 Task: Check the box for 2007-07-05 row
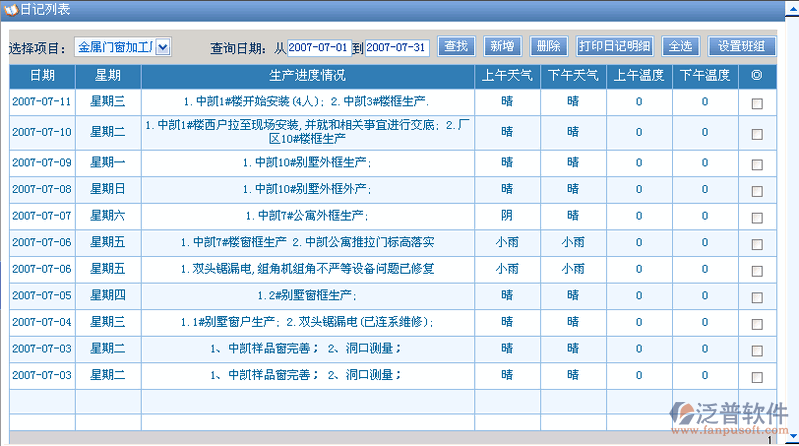757,296
